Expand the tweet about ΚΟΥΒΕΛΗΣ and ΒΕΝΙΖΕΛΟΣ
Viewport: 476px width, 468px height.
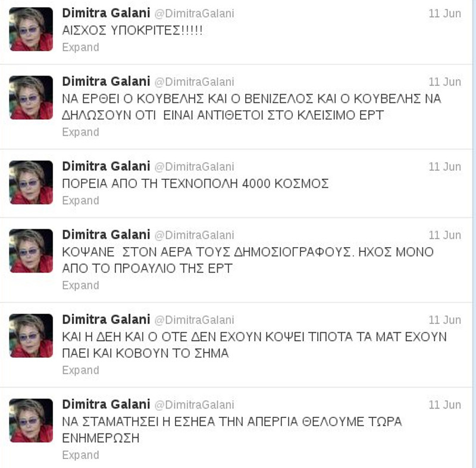pyautogui.click(x=80, y=132)
